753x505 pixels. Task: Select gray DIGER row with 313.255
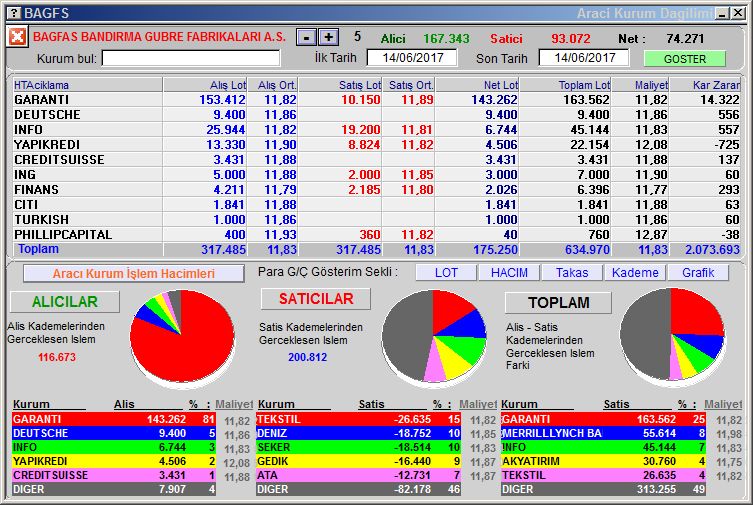tap(603, 489)
